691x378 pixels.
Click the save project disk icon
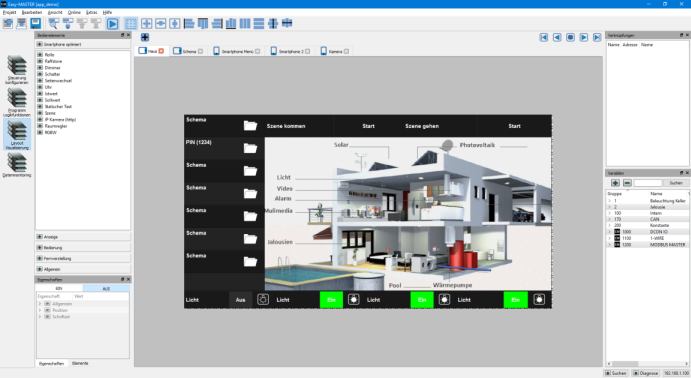pyautogui.click(x=36, y=23)
